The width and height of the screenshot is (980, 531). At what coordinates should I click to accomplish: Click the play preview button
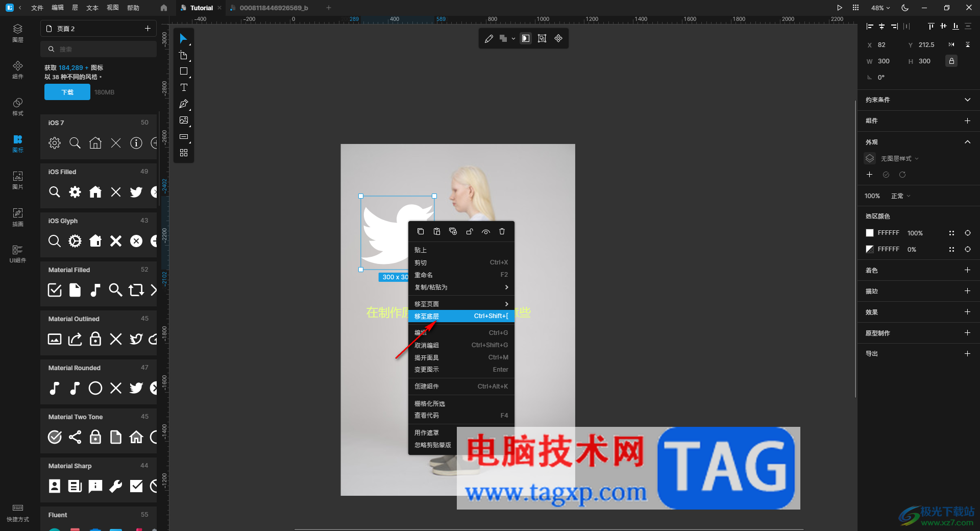tap(840, 8)
